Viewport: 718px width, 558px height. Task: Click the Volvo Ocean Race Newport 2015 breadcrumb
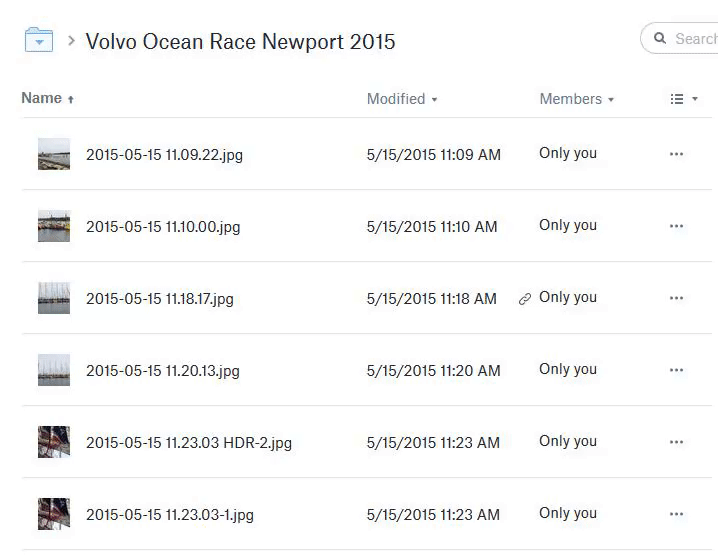[240, 41]
